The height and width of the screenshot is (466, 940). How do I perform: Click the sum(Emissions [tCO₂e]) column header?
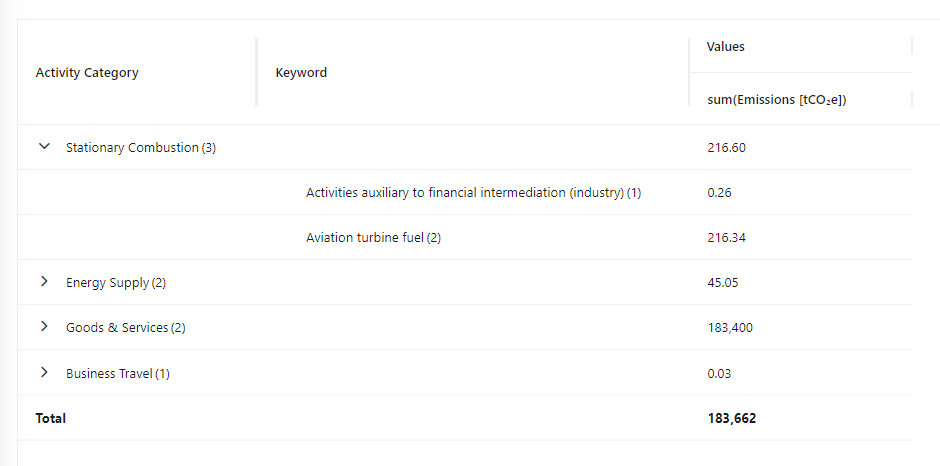(x=776, y=100)
